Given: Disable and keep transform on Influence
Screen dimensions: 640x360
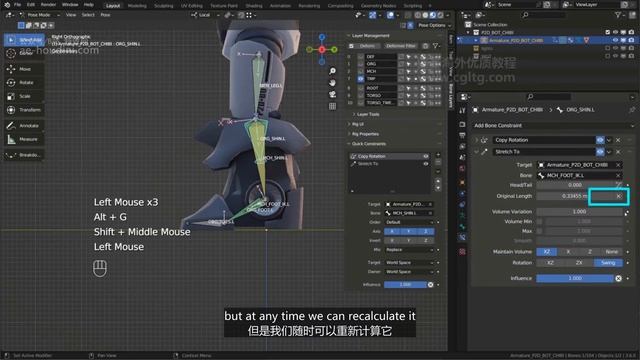Looking at the screenshot, I should coord(618,278).
